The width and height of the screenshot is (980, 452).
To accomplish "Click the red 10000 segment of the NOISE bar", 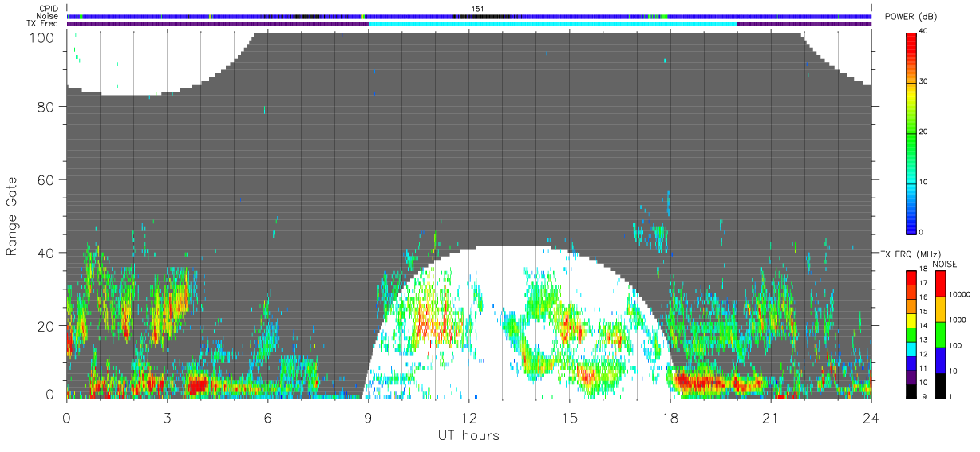I will point(940,284).
